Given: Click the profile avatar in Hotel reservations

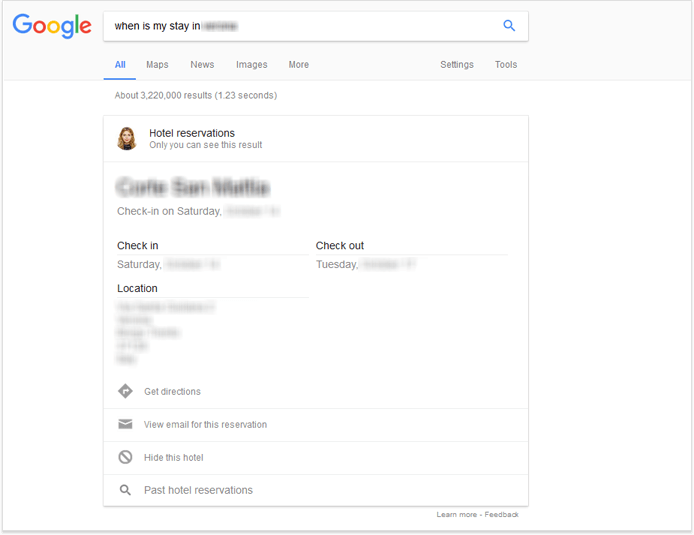Looking at the screenshot, I should tap(127, 139).
